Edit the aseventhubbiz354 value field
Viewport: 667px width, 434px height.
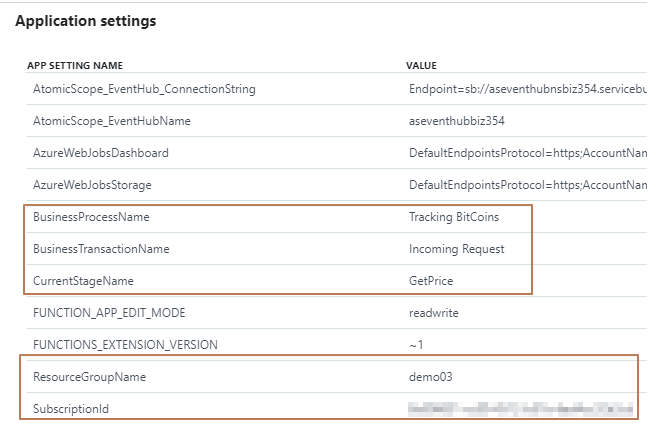(x=456, y=121)
